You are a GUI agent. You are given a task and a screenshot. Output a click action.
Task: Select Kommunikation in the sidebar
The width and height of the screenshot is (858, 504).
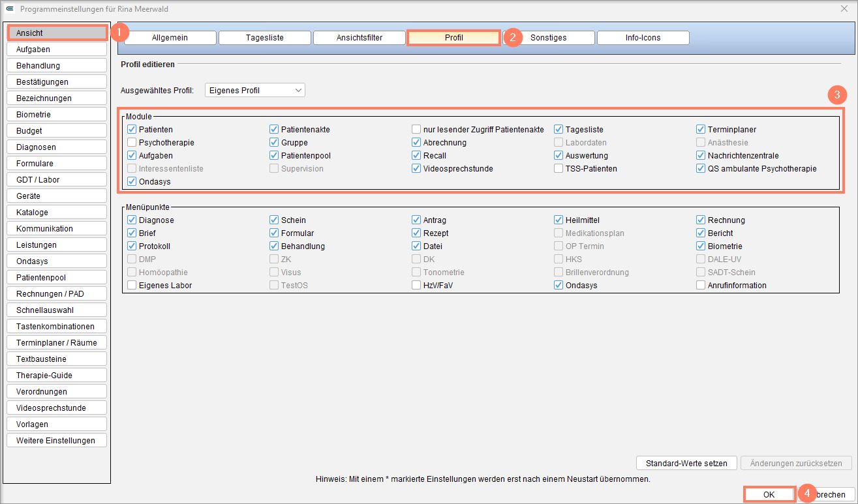pos(57,229)
